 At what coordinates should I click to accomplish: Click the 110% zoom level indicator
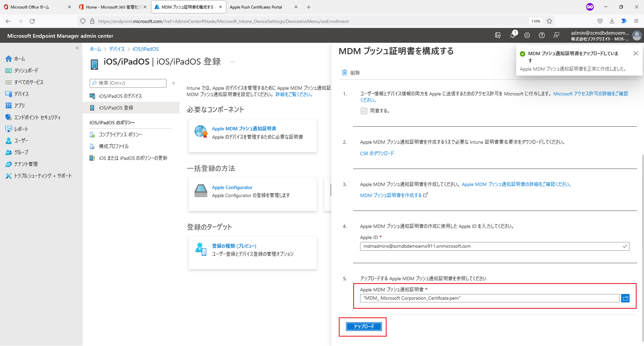pos(536,21)
